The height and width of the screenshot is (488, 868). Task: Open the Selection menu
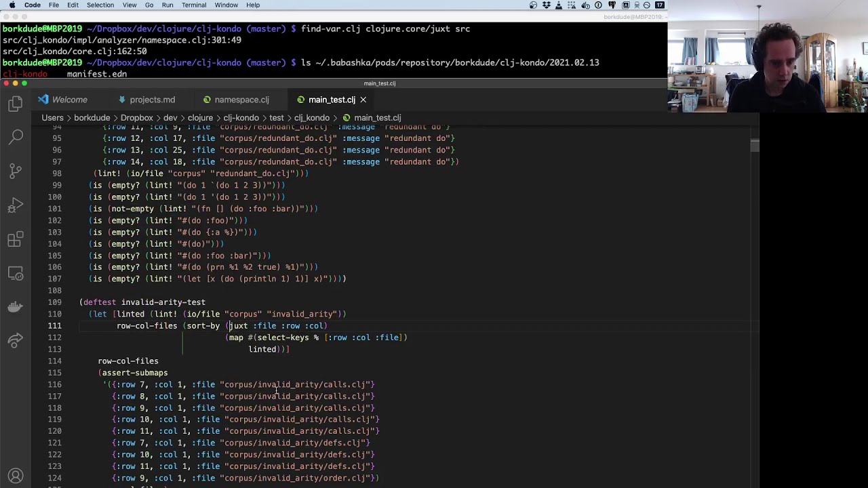click(100, 5)
